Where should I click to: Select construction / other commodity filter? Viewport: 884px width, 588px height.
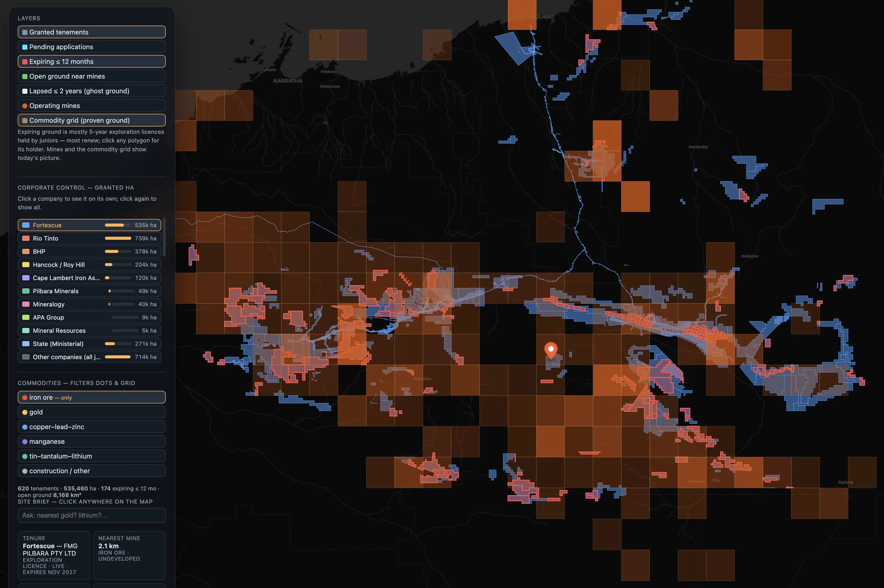click(91, 471)
